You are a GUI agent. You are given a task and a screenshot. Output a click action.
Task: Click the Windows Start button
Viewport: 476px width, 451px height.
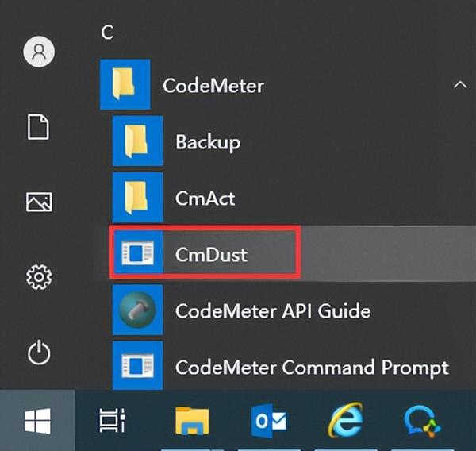click(x=37, y=421)
